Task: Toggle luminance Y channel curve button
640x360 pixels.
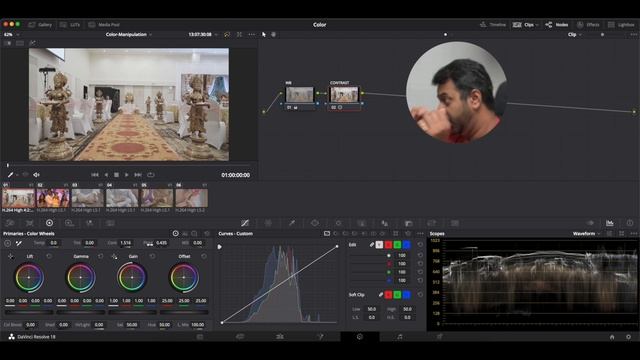Action: (x=379, y=244)
